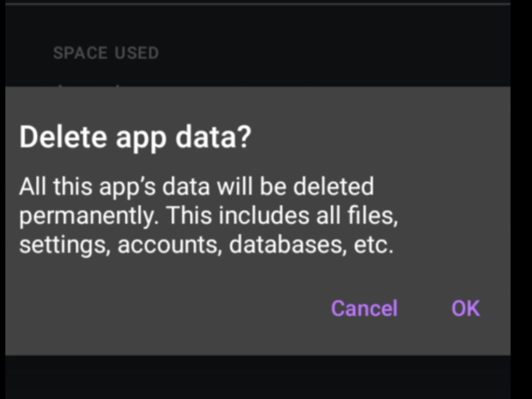This screenshot has width=532, height=399.
Task: Click the "SPACE USED" section header
Action: tap(106, 53)
